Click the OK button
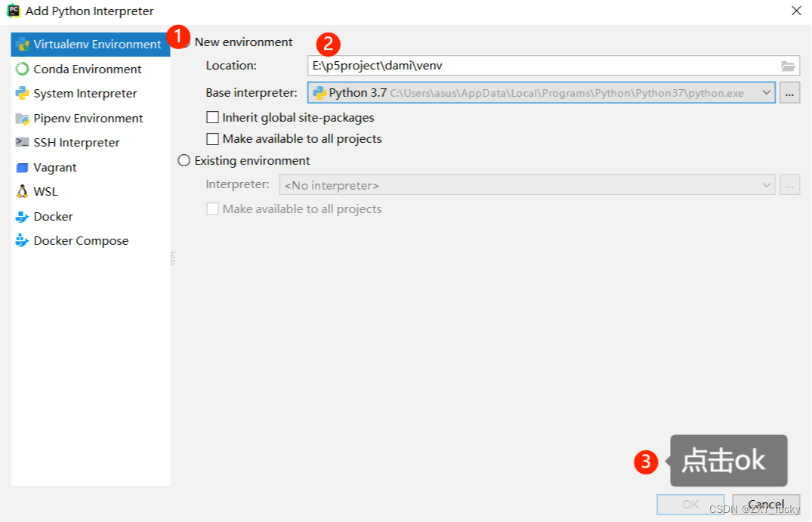Viewport: 812px width, 522px height. point(690,505)
